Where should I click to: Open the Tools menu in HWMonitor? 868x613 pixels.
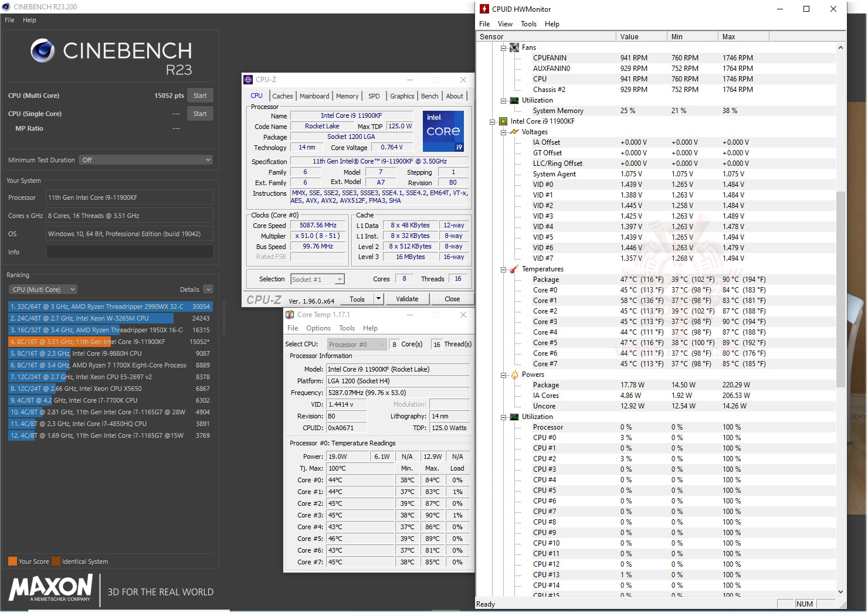(529, 24)
